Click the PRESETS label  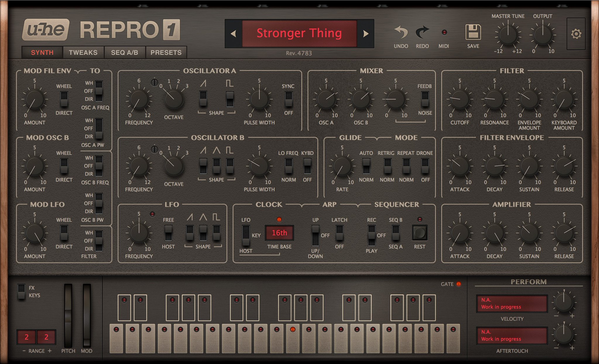pyautogui.click(x=166, y=53)
